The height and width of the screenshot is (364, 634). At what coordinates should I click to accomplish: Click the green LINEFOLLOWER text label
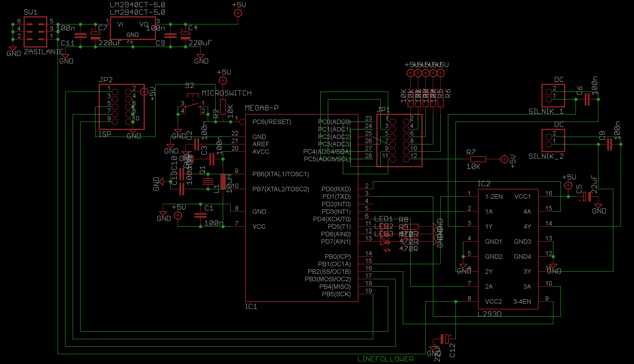pos(385,359)
